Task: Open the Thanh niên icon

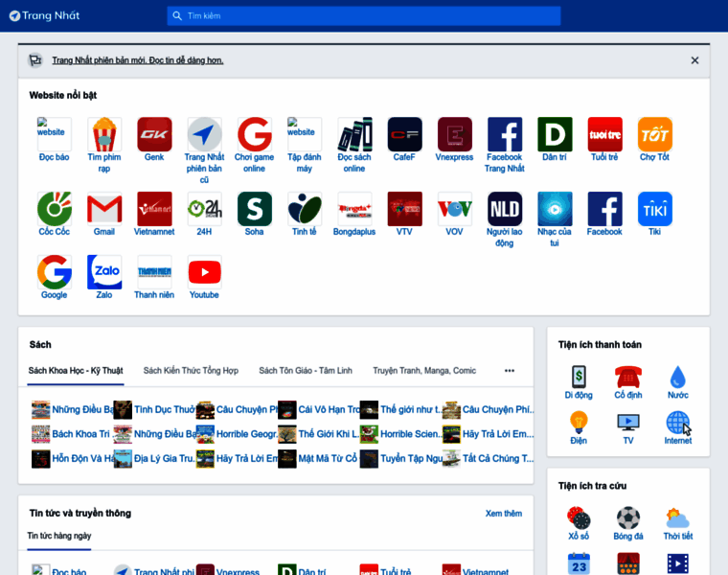Action: 154,272
